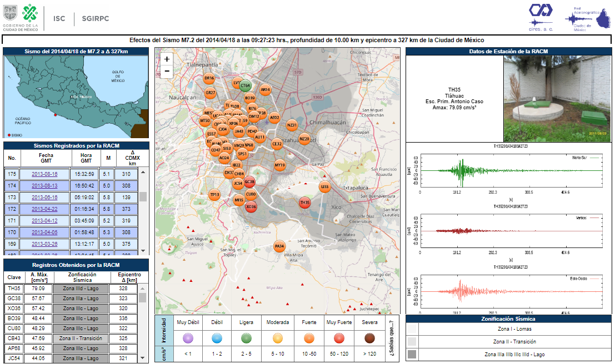Click the Zona IIIa-IIId Lago gray swatch

coord(412,354)
